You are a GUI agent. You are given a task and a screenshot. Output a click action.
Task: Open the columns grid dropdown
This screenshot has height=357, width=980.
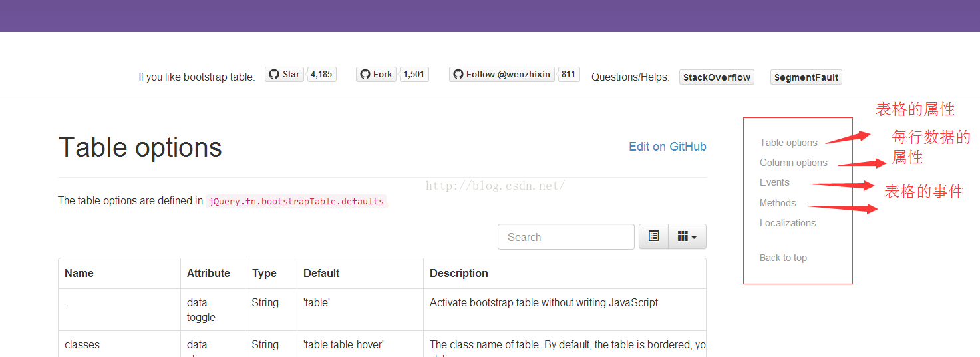(687, 236)
